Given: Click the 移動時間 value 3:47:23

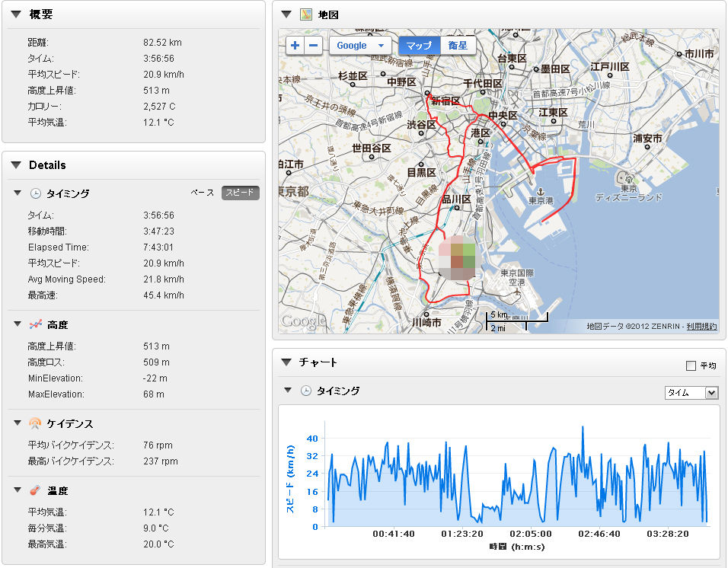Looking at the screenshot, I should point(158,231).
